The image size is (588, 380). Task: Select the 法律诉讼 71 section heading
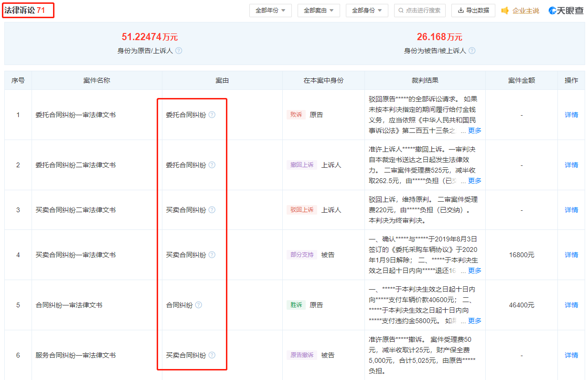tap(28, 10)
